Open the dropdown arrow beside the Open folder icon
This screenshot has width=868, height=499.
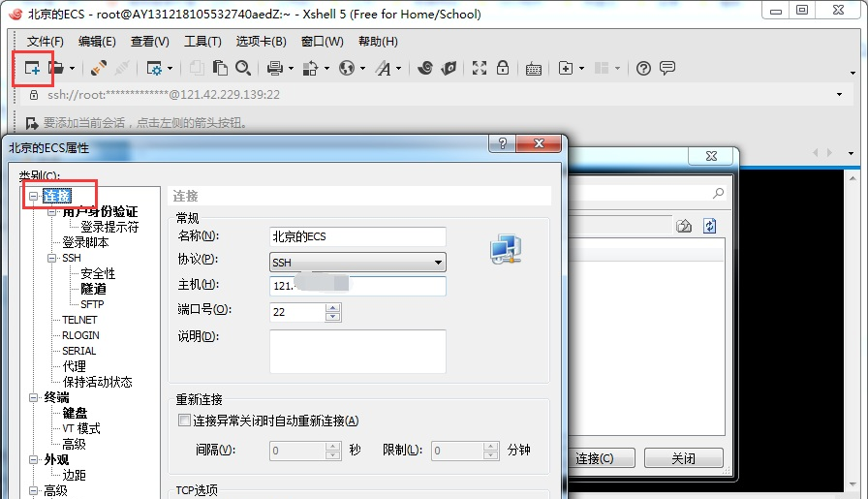click(x=72, y=69)
